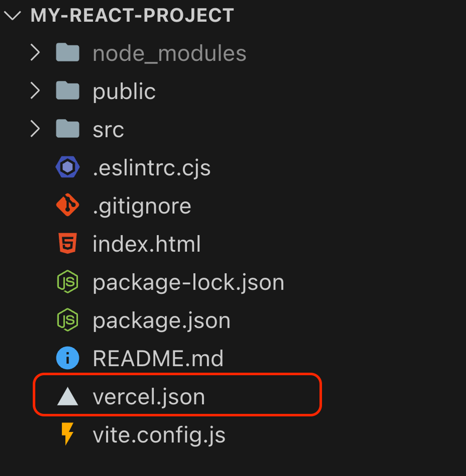
Task: Click the src folder icon
Action: (68, 129)
